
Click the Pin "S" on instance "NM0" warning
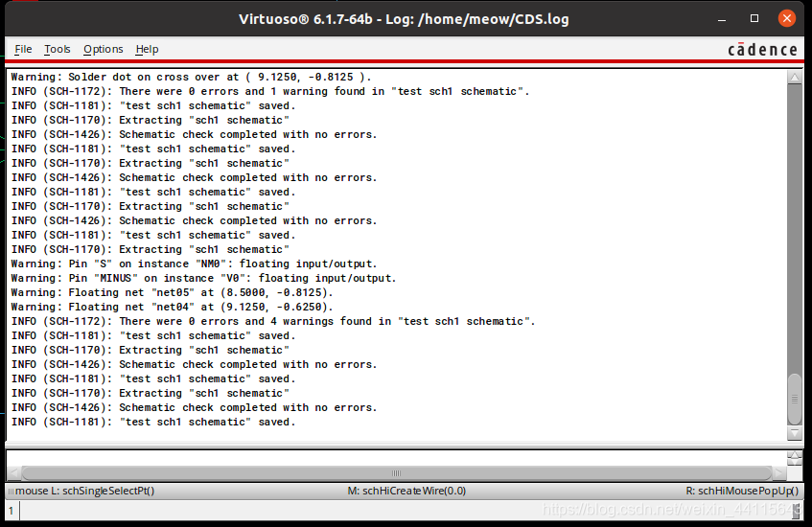[x=195, y=263]
